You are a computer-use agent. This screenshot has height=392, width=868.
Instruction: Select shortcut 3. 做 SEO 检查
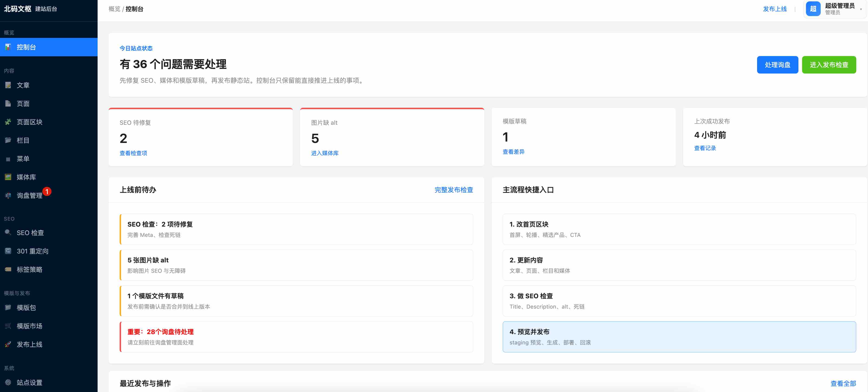point(679,301)
